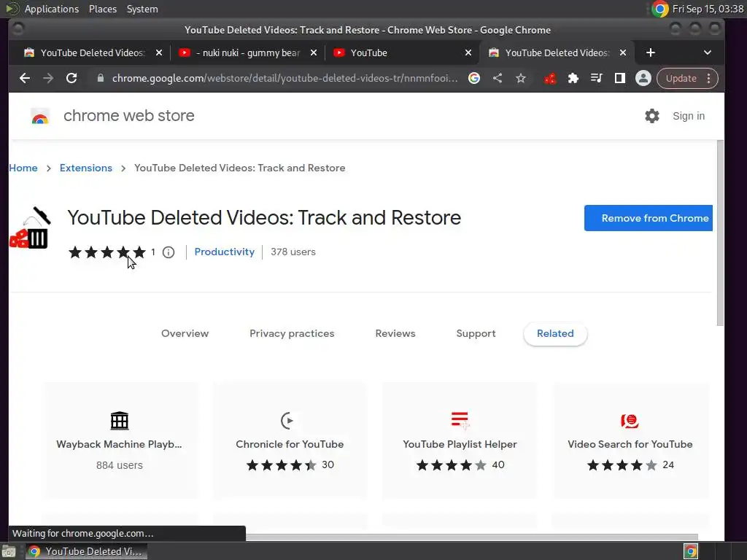Click the YouTube Playlist Helper icon

coord(460,421)
